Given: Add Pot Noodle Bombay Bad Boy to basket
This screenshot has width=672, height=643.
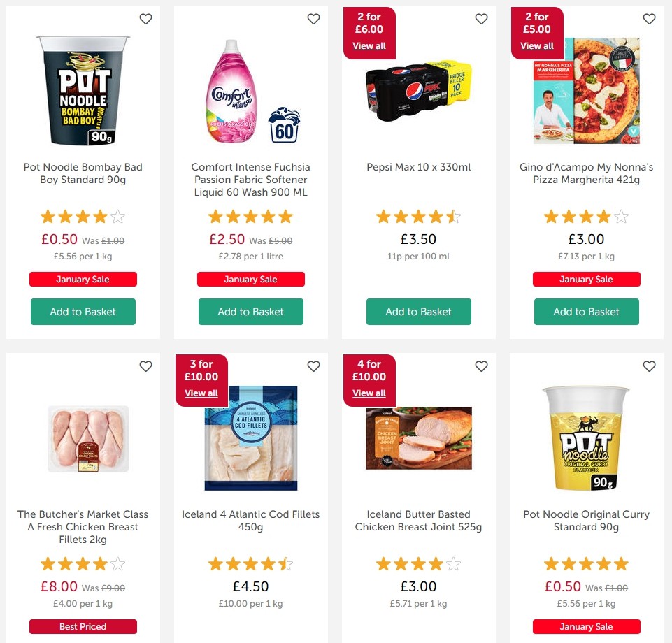Looking at the screenshot, I should coord(83,312).
